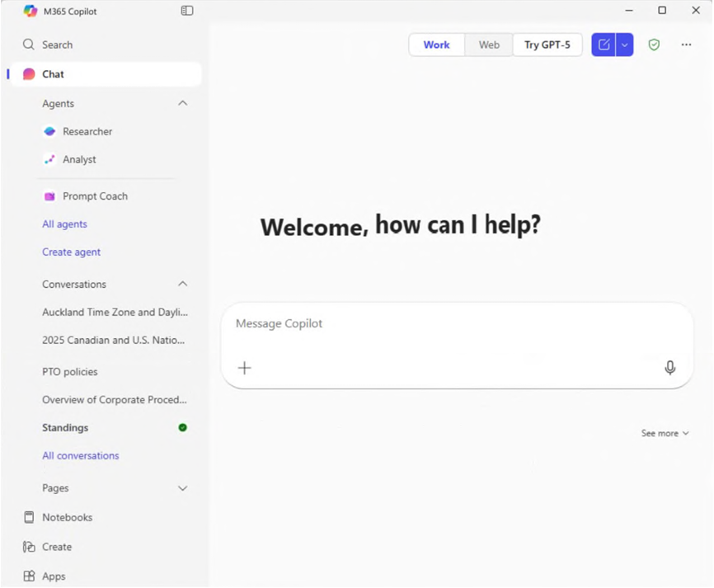Maximize the M365 Copilot window
The image size is (714, 588).
click(662, 10)
